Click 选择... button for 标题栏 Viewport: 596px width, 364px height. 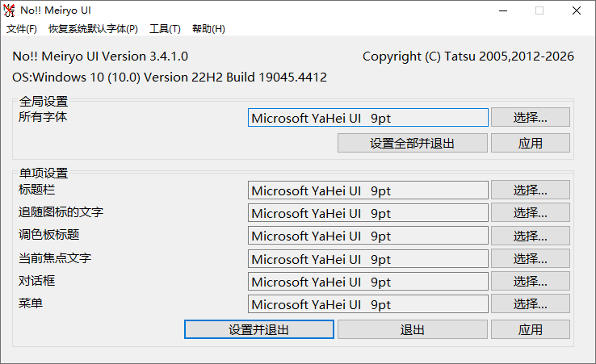click(x=531, y=190)
